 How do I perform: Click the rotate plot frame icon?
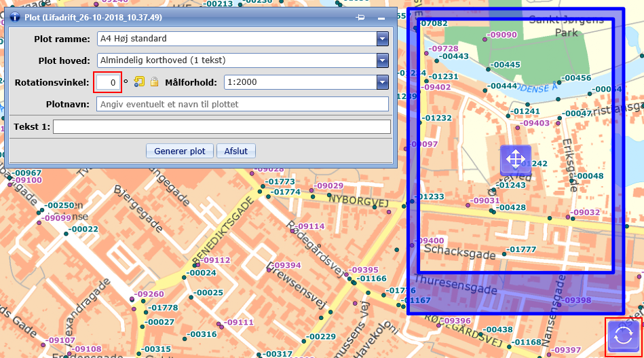tap(139, 82)
